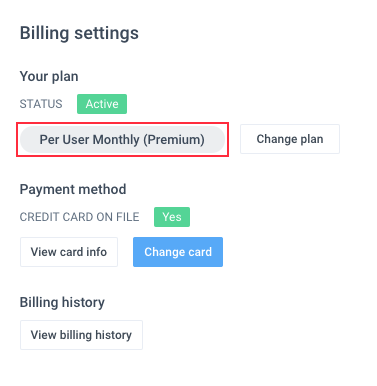Click the STATUS label
Image resolution: width=377 pixels, height=386 pixels.
[41, 104]
